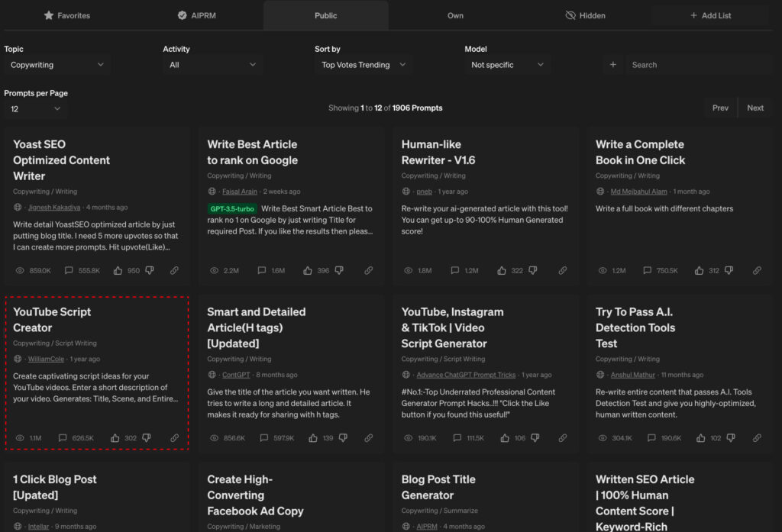Go to the Prev page of prompts

[720, 108]
